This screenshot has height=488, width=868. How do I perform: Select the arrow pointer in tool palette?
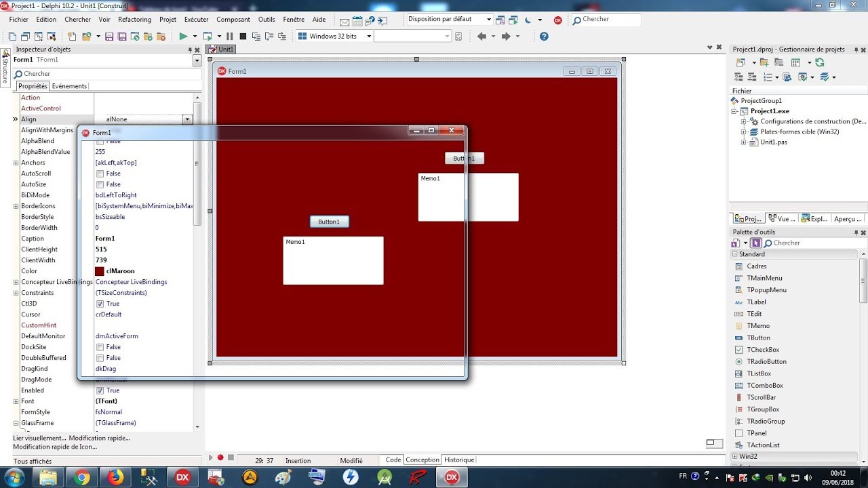tap(756, 243)
